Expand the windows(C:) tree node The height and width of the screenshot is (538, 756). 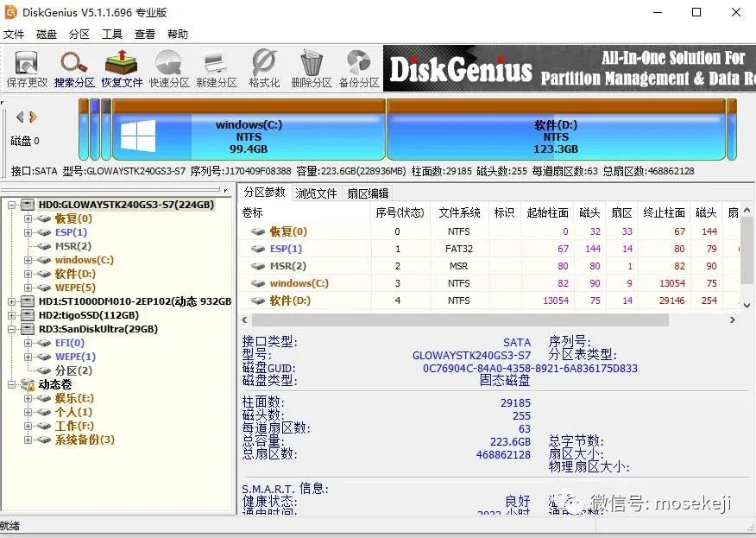pyautogui.click(x=28, y=260)
